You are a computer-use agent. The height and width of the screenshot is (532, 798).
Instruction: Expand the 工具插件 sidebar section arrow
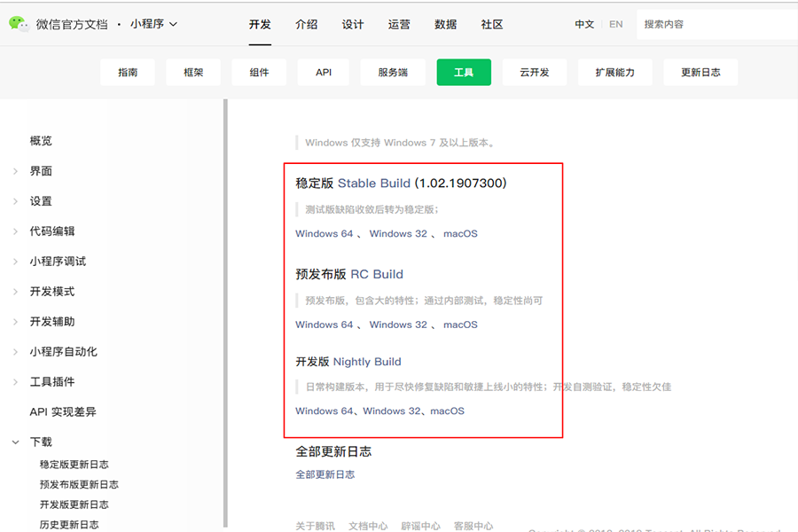(x=15, y=382)
